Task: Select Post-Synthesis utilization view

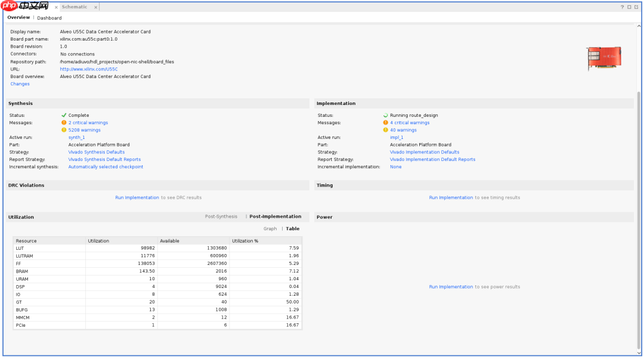Action: pos(221,216)
